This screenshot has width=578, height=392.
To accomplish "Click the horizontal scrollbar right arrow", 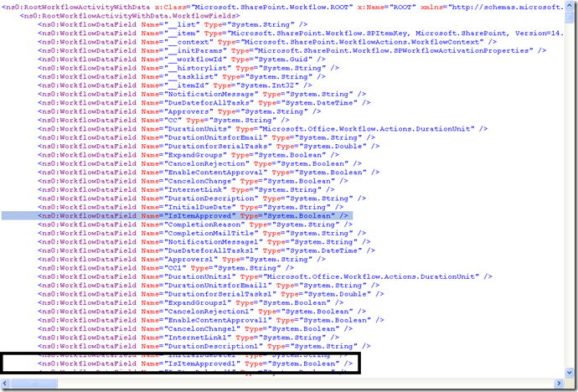I will 560,383.
